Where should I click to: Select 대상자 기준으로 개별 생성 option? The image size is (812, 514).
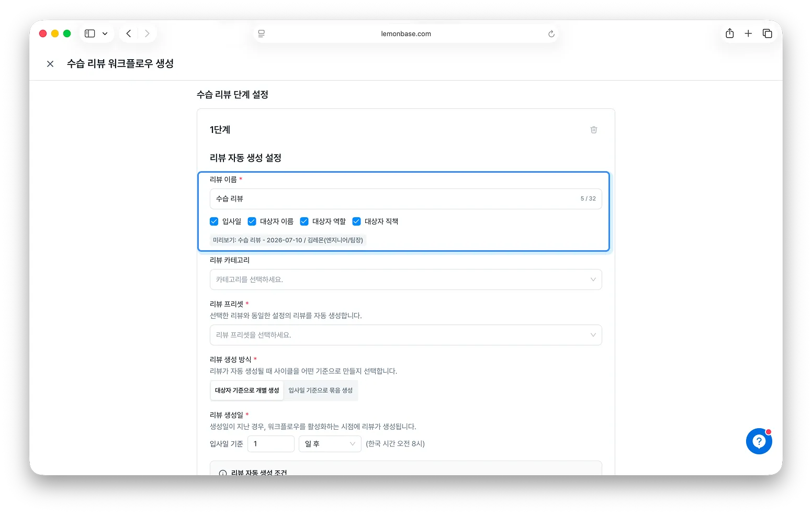click(247, 390)
